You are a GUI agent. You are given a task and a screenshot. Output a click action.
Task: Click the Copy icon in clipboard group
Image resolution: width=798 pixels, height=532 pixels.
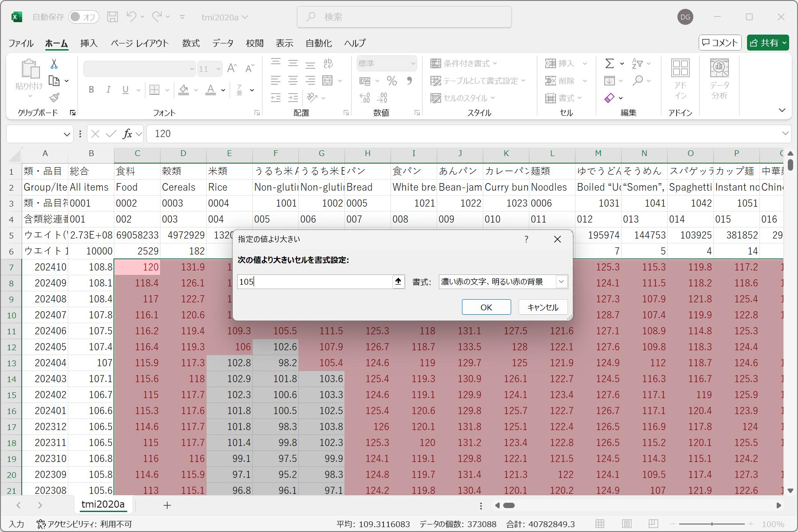pyautogui.click(x=54, y=81)
